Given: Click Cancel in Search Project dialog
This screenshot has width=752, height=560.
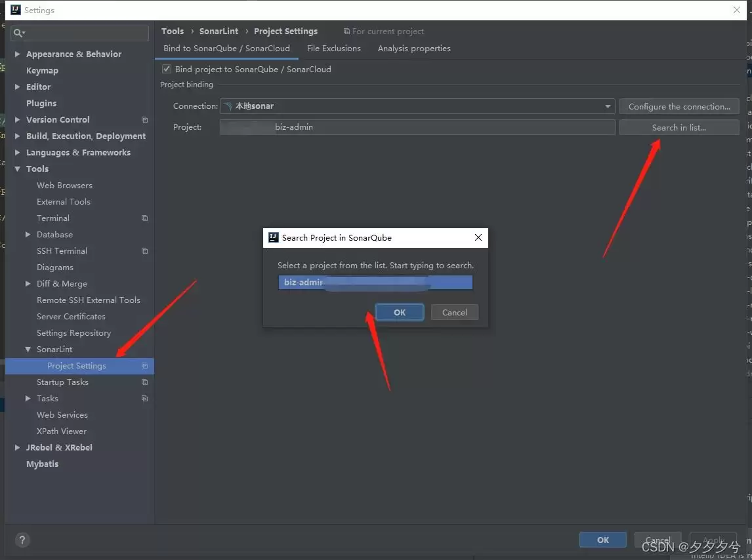Looking at the screenshot, I should click(454, 312).
